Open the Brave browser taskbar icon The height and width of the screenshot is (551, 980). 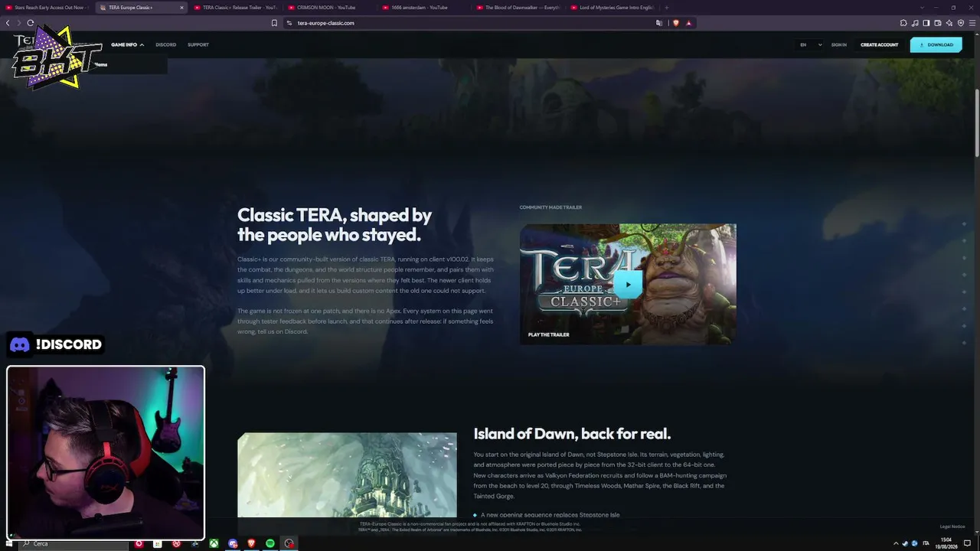251,543
